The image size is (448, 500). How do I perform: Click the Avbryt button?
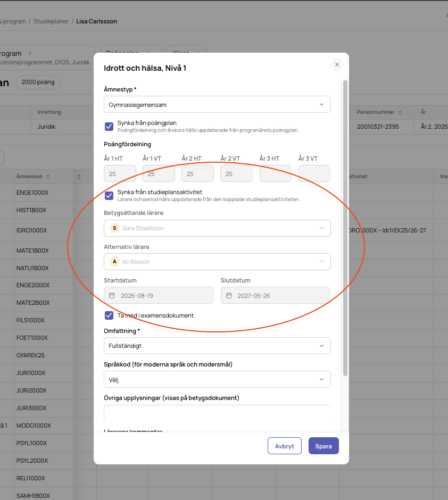click(x=285, y=446)
